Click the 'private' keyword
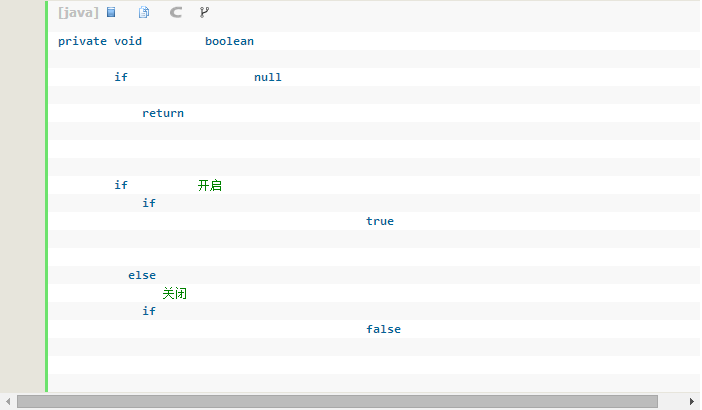This screenshot has width=702, height=410. (x=82, y=41)
